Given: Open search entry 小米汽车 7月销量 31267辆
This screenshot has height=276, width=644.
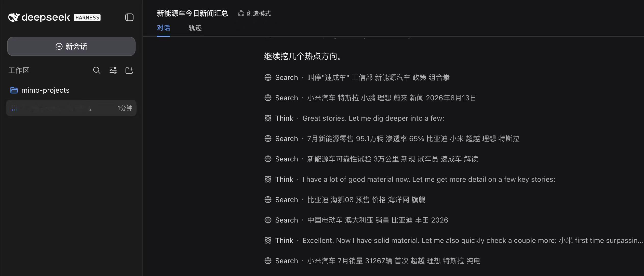Looking at the screenshot, I should click(372, 261).
